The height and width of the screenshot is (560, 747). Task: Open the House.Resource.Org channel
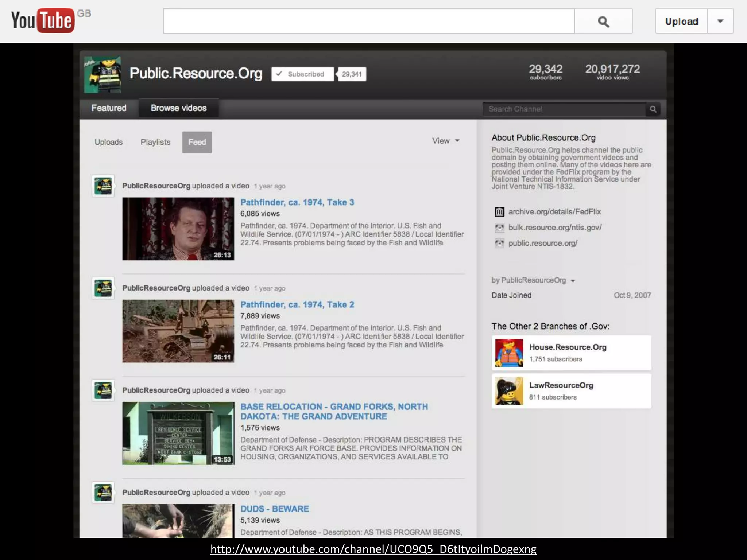click(x=568, y=347)
